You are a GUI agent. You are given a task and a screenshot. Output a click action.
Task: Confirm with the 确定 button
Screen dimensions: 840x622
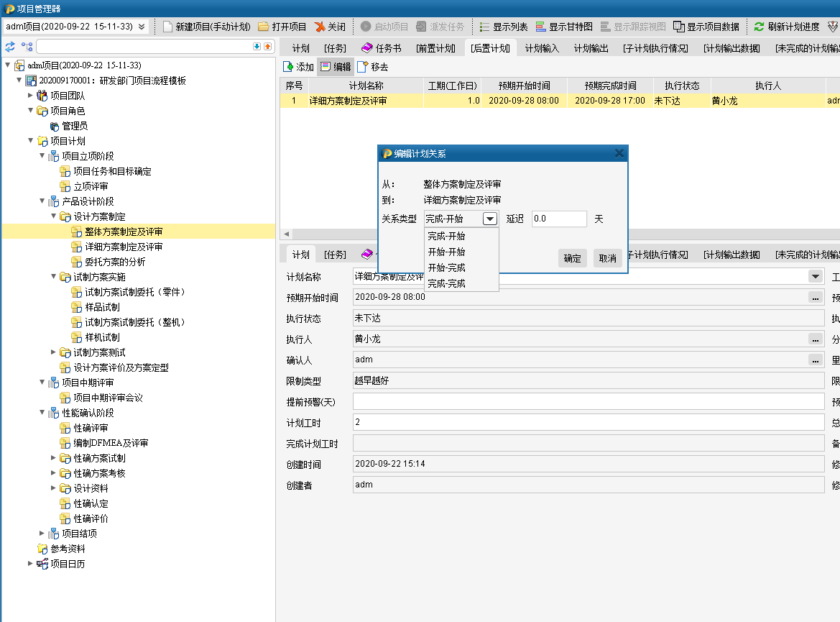(572, 258)
